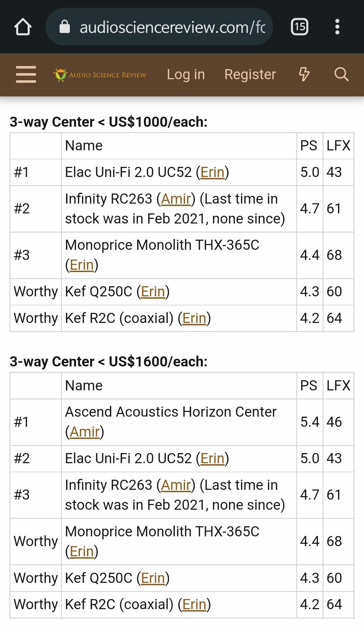Click the address bar URL field
The width and height of the screenshot is (364, 625).
tap(172, 27)
